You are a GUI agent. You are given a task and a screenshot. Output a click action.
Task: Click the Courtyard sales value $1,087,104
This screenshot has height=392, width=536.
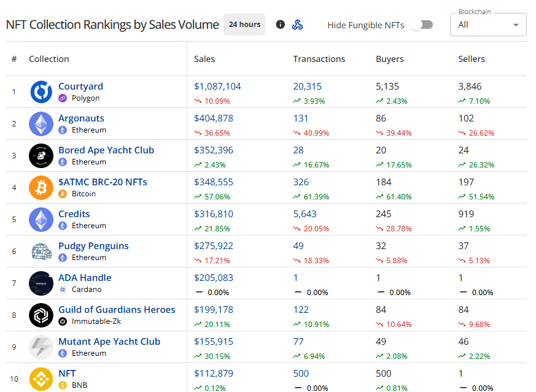pyautogui.click(x=217, y=86)
